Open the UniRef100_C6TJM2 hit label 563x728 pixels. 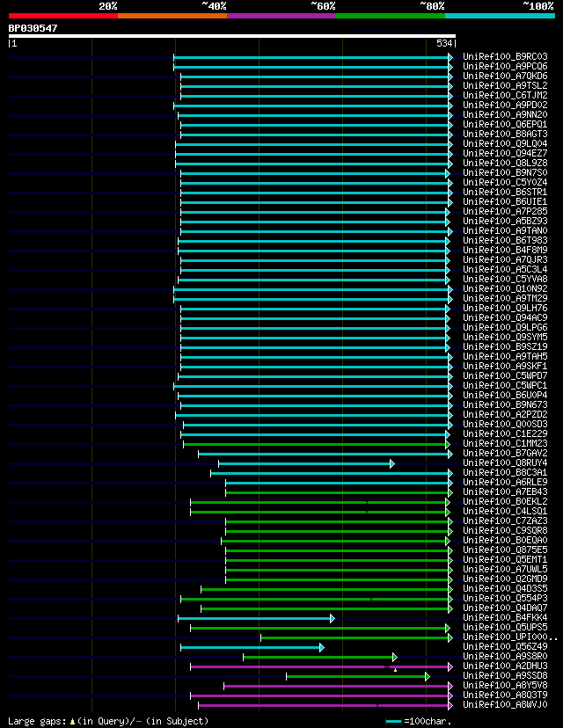[505, 95]
